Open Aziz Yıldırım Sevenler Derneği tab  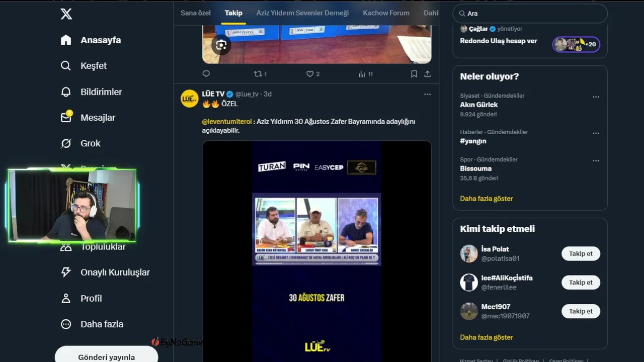[302, 13]
